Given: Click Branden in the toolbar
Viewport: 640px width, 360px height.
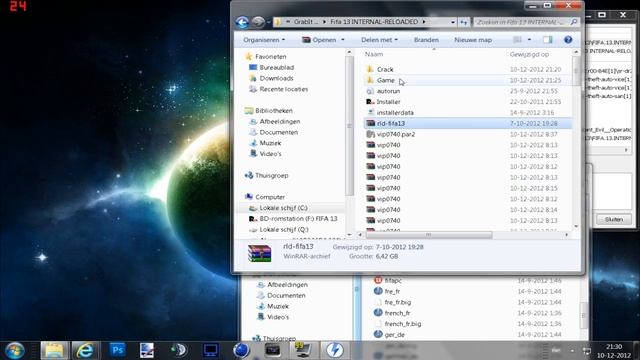Looking at the screenshot, I should [426, 40].
